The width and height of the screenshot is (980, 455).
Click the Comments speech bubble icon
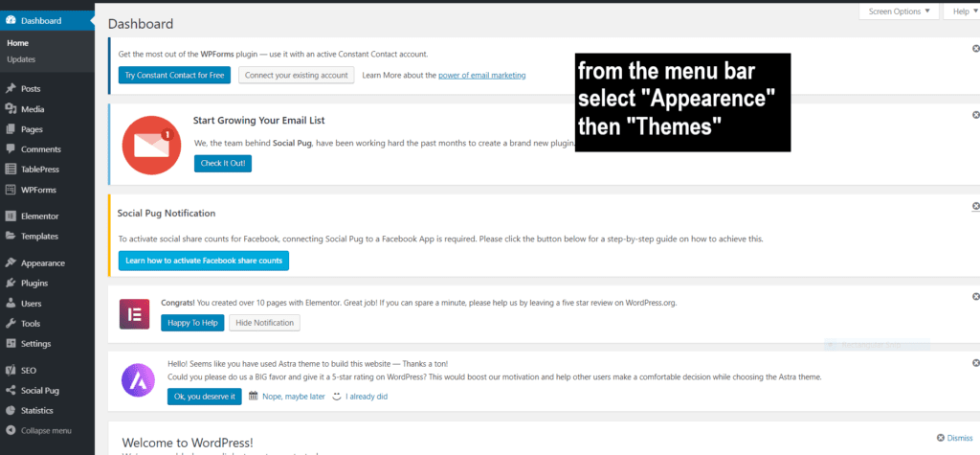point(11,149)
